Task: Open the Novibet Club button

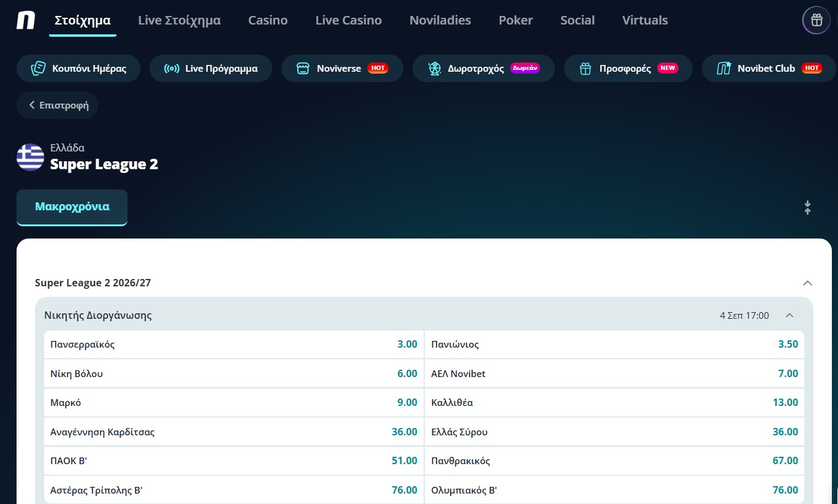Action: coord(769,69)
